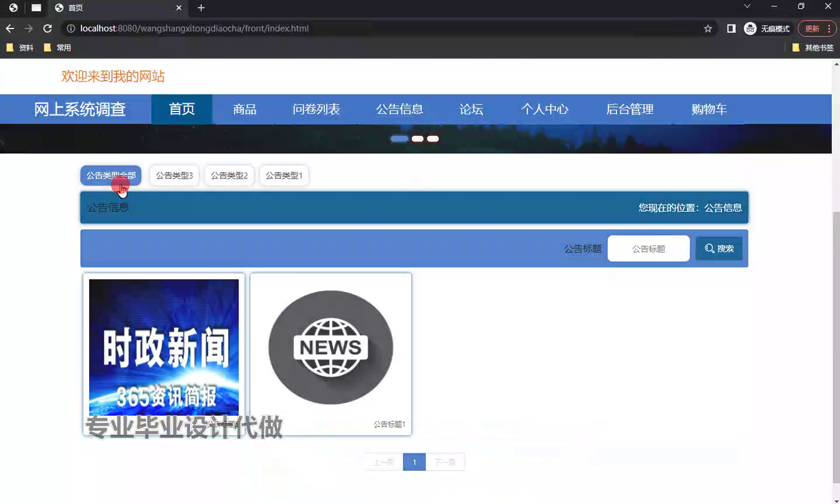Click the browser forward arrow

point(29,28)
